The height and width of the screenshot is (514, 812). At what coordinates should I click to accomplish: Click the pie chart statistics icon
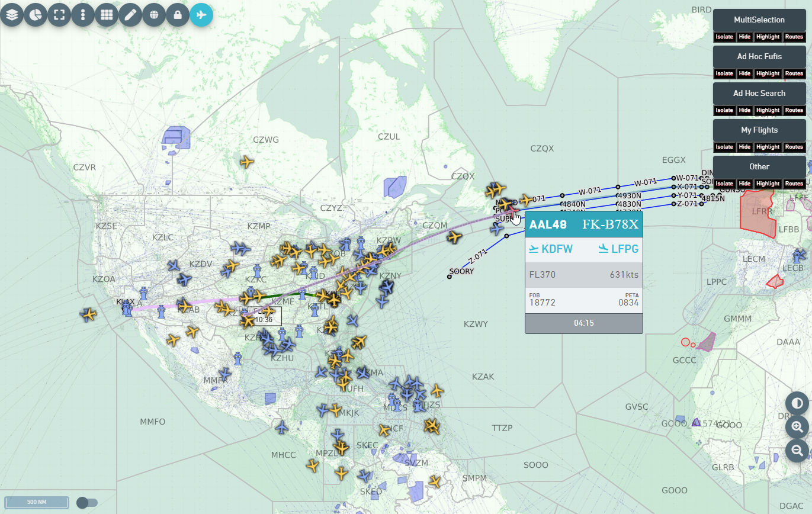(x=36, y=15)
